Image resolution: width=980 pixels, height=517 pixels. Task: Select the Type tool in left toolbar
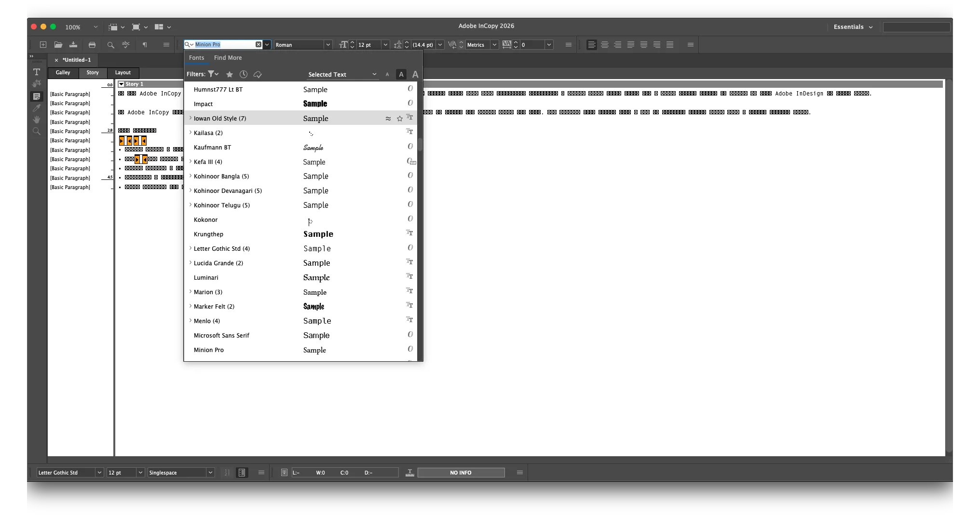click(x=37, y=72)
